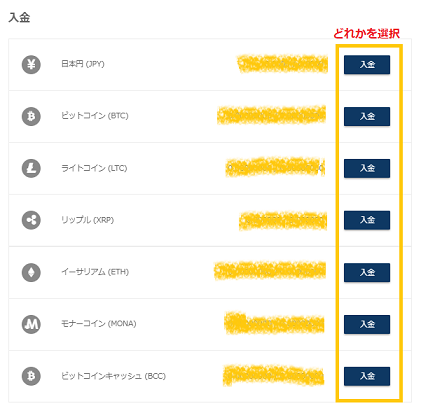Click the Bitcoin Cash (BCC) 入金 button

367,376
